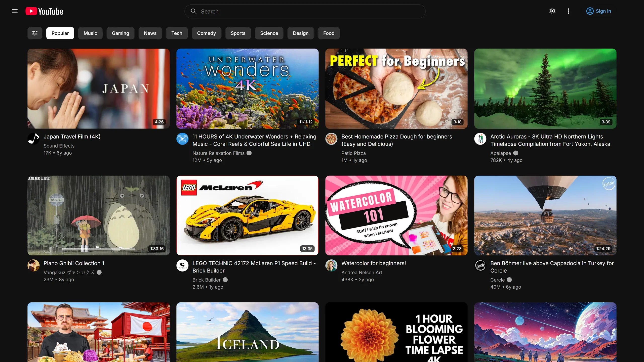Filter by the Science chip
This screenshot has height=362, width=644.
tap(269, 33)
